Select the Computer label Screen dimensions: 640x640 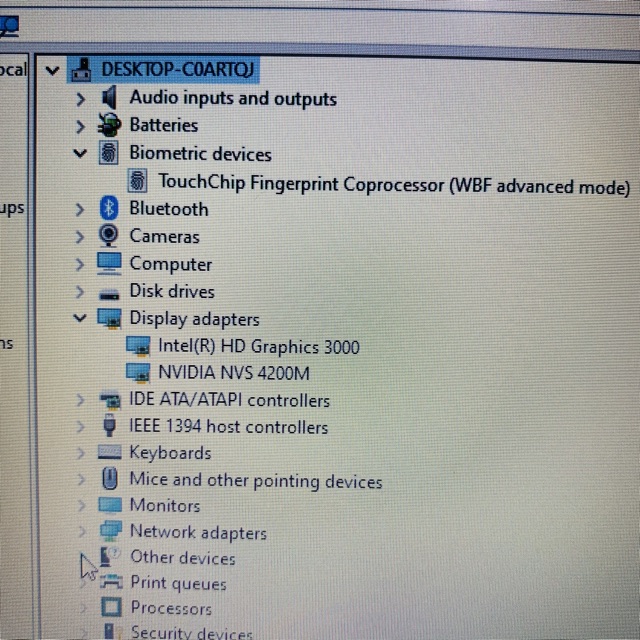[171, 264]
